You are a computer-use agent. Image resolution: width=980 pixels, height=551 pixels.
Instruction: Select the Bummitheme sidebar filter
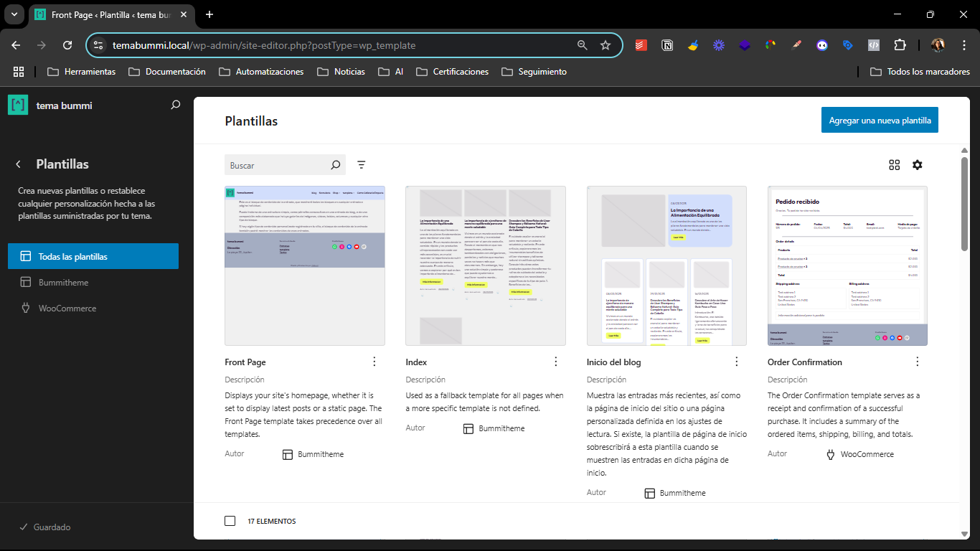[x=63, y=282]
